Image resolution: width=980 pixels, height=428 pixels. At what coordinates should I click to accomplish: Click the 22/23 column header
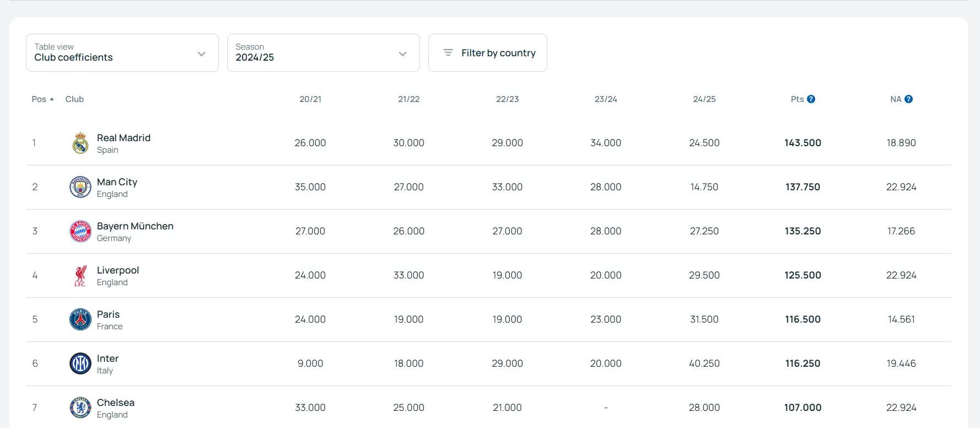tap(507, 99)
